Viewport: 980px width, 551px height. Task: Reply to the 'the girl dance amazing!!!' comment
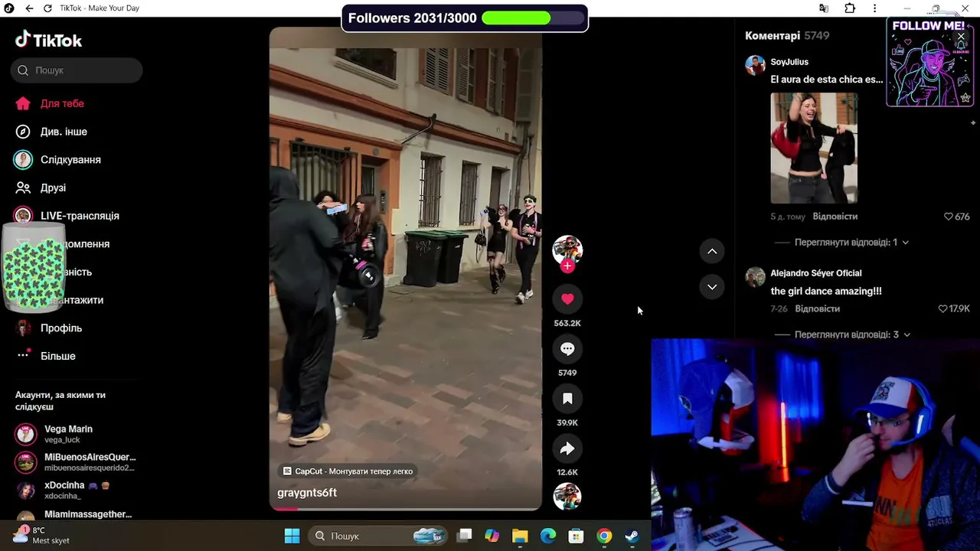(x=817, y=309)
